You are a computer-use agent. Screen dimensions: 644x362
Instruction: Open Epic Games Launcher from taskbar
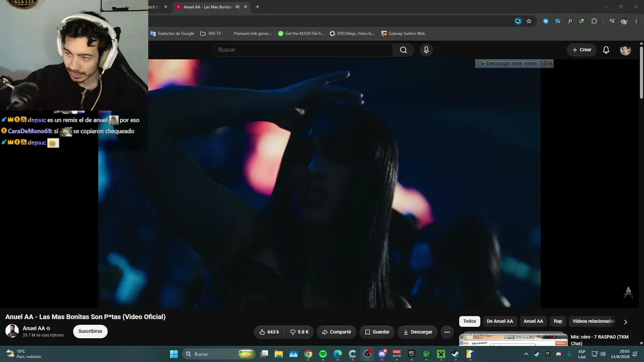coord(411,354)
